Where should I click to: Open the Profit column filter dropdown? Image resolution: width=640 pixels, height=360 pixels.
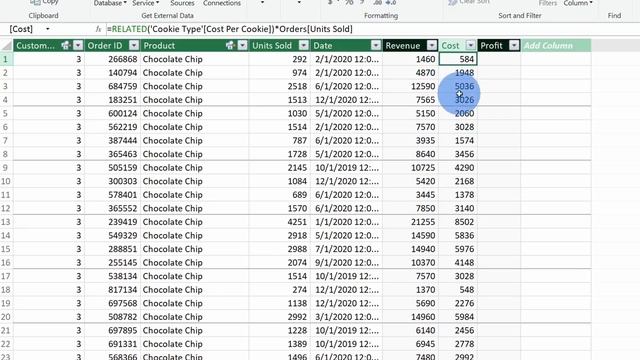click(x=514, y=45)
